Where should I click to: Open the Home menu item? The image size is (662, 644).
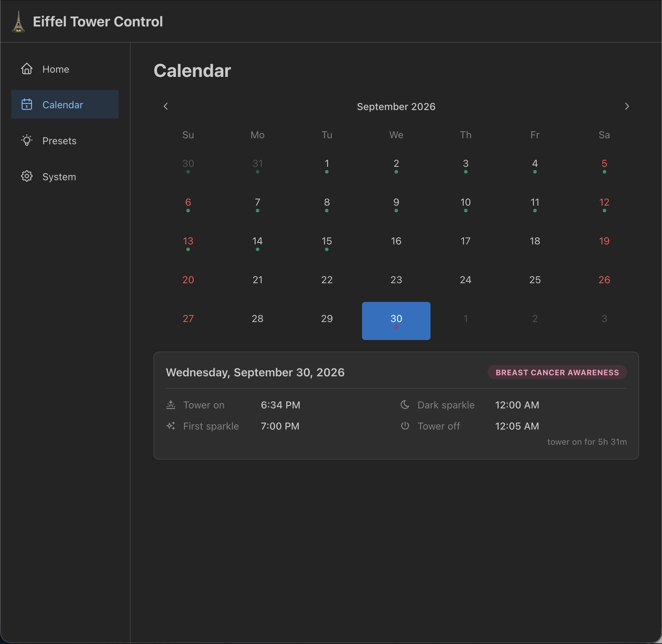(x=65, y=69)
